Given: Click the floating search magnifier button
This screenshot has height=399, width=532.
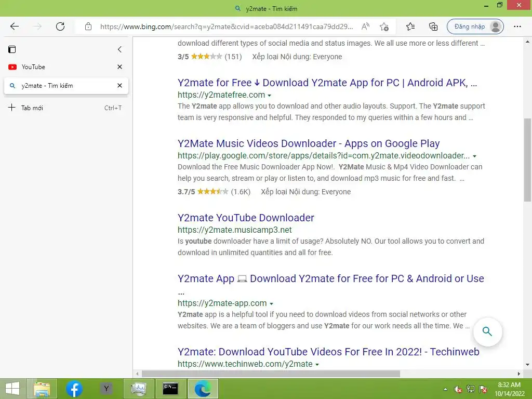Looking at the screenshot, I should pos(487,331).
